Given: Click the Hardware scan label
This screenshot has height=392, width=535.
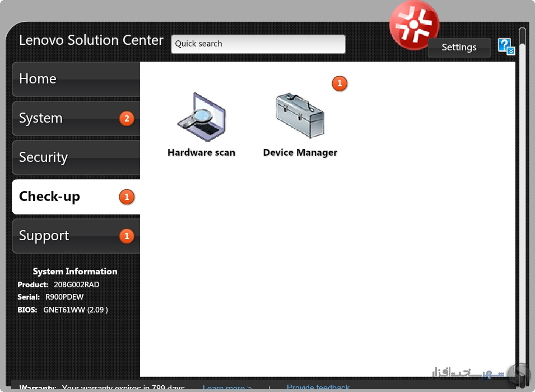Looking at the screenshot, I should tap(201, 152).
